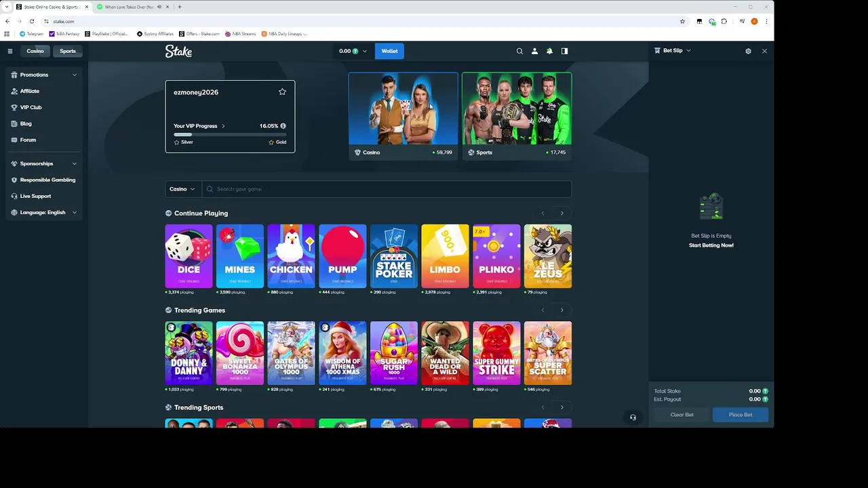Click the VIP progress info icon

[x=283, y=126]
